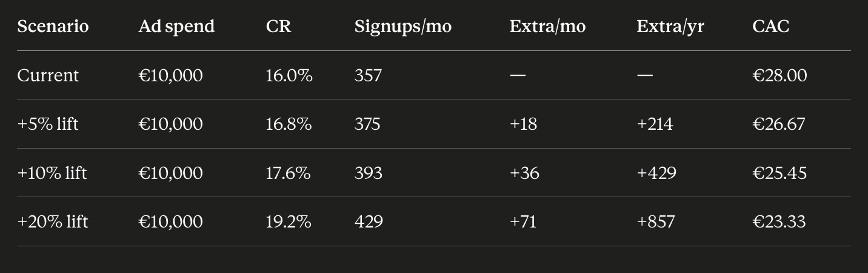
Task: Click the €28.00 CAC cell
Action: [x=780, y=75]
